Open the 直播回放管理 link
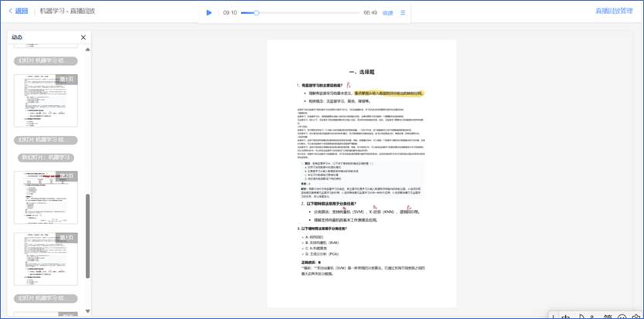Image resolution: width=644 pixels, height=319 pixels. tap(614, 11)
